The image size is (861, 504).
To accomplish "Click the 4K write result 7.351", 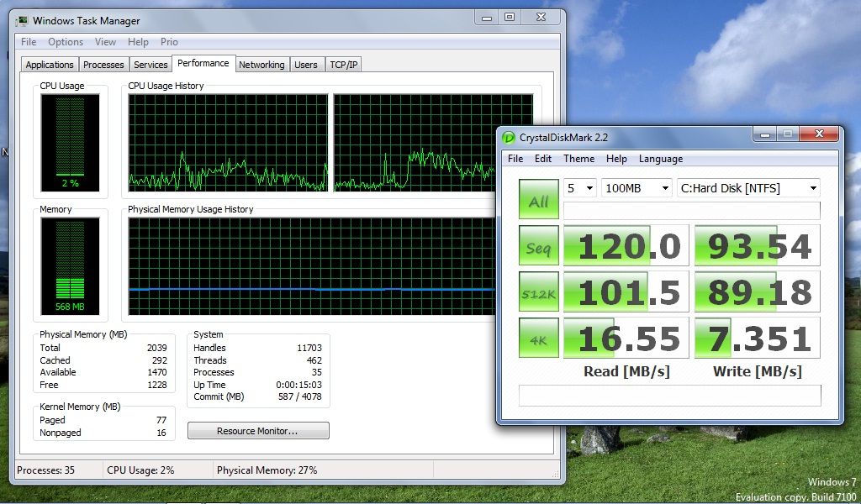I will pyautogui.click(x=758, y=338).
